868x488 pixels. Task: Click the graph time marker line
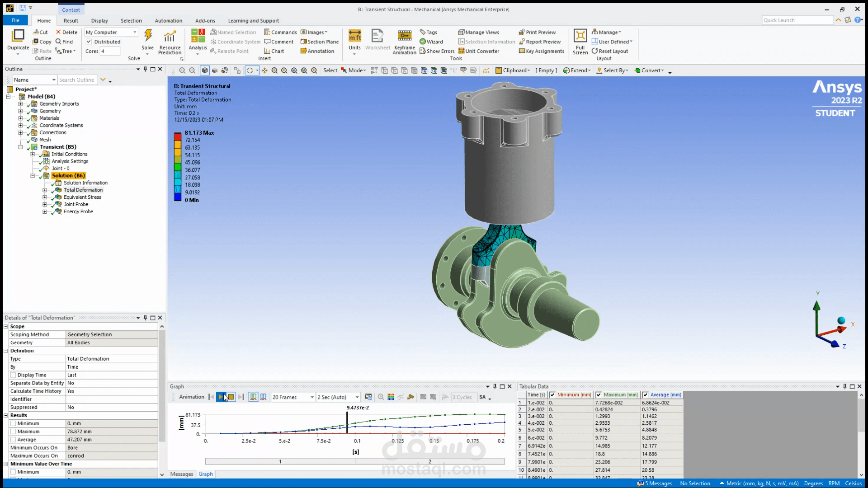click(347, 423)
